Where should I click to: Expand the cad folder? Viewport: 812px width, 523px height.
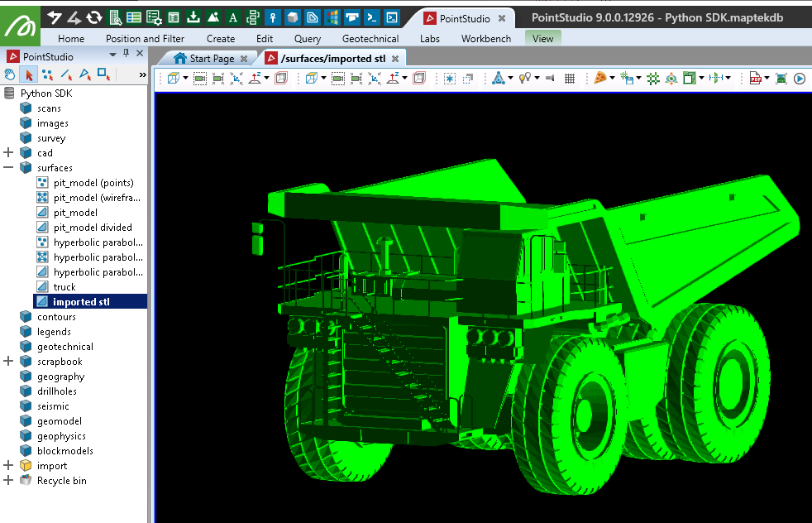click(x=9, y=153)
